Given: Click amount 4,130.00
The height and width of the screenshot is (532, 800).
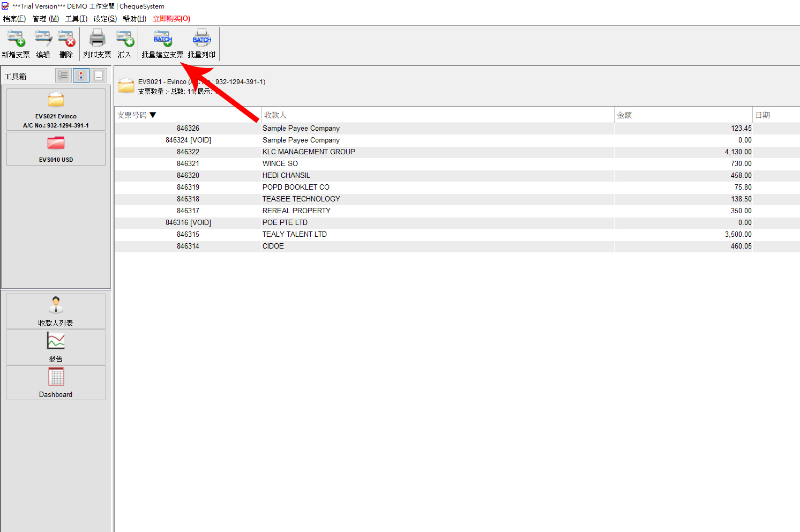Looking at the screenshot, I should coord(738,152).
